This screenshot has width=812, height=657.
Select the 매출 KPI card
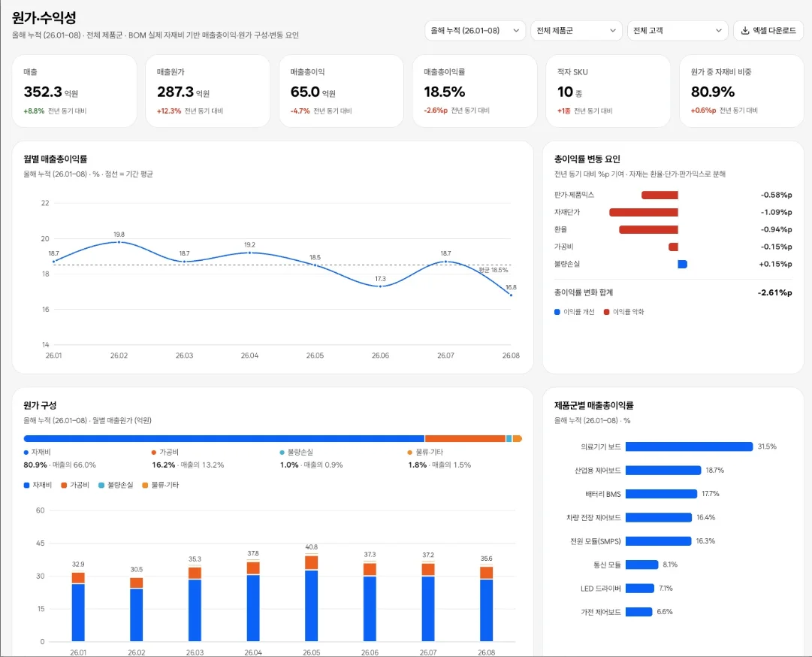click(74, 91)
